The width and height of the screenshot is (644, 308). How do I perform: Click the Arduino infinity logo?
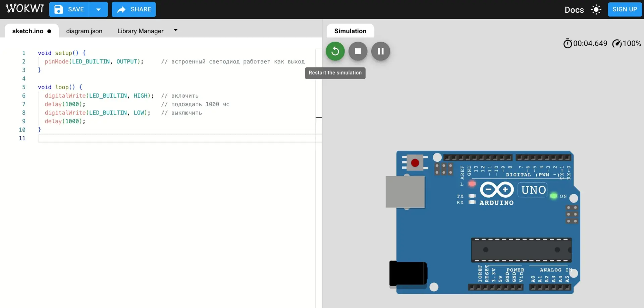pyautogui.click(x=497, y=190)
